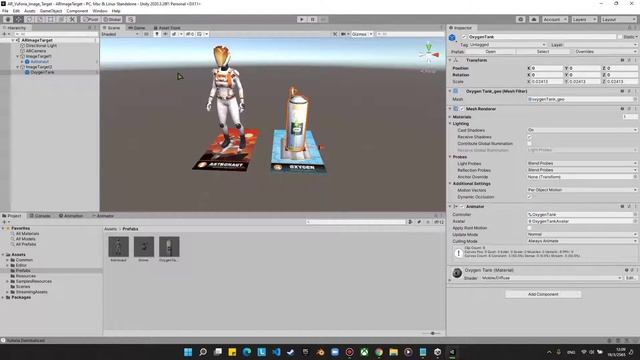The height and width of the screenshot is (360, 640).
Task: Click the Project panel search-by-type icon
Action: (x=410, y=222)
